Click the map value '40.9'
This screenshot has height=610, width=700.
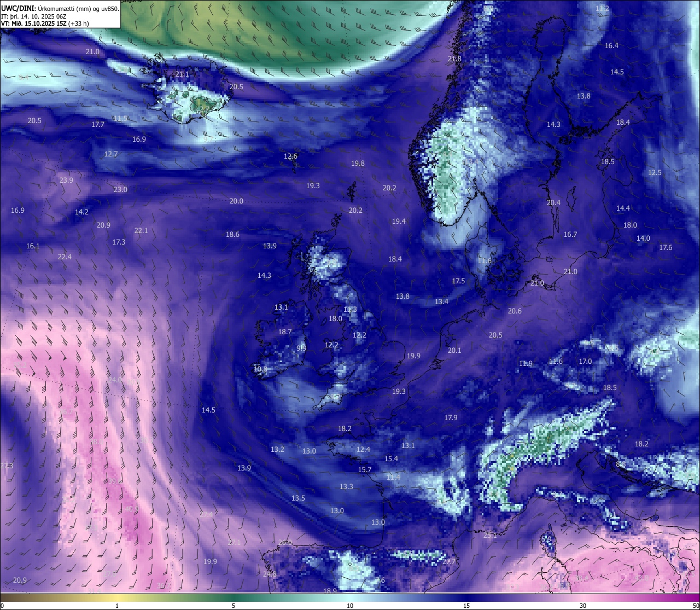point(132,509)
